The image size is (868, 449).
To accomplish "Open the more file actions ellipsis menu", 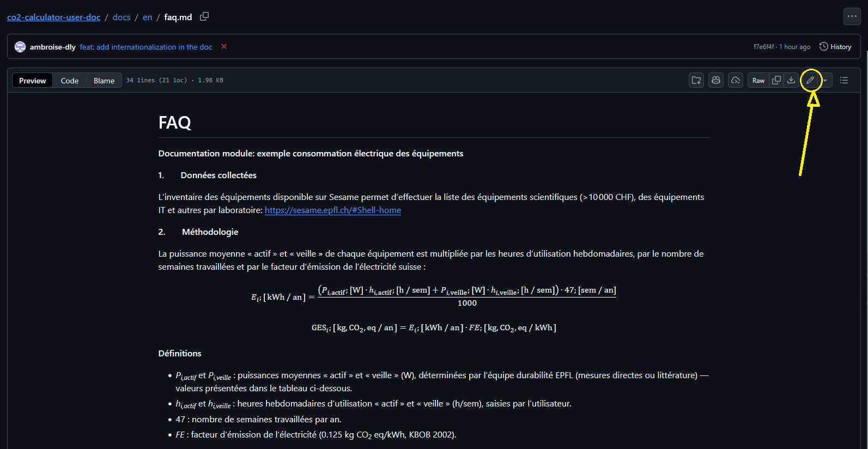I will tap(852, 16).
